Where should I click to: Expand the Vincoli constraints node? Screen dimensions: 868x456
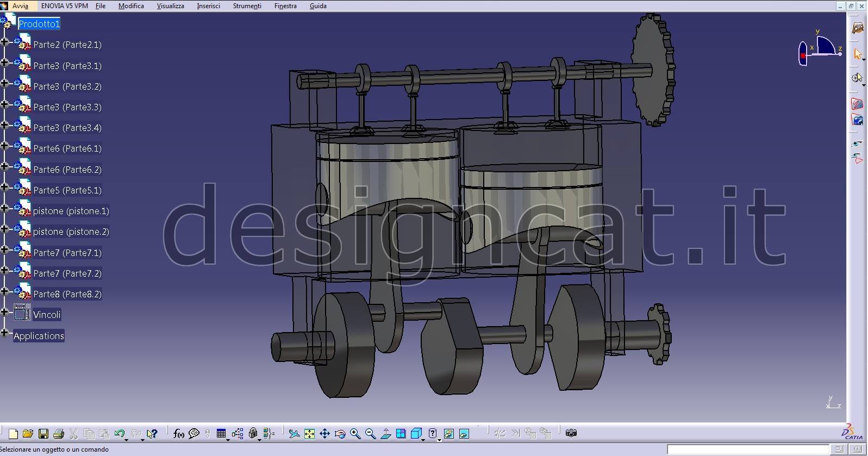(4, 312)
